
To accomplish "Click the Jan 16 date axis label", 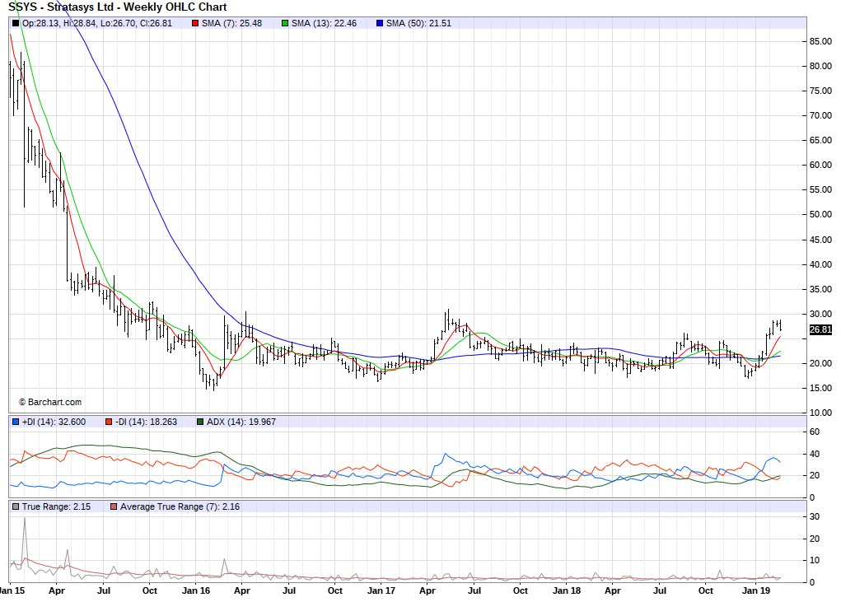I will pos(196,590).
